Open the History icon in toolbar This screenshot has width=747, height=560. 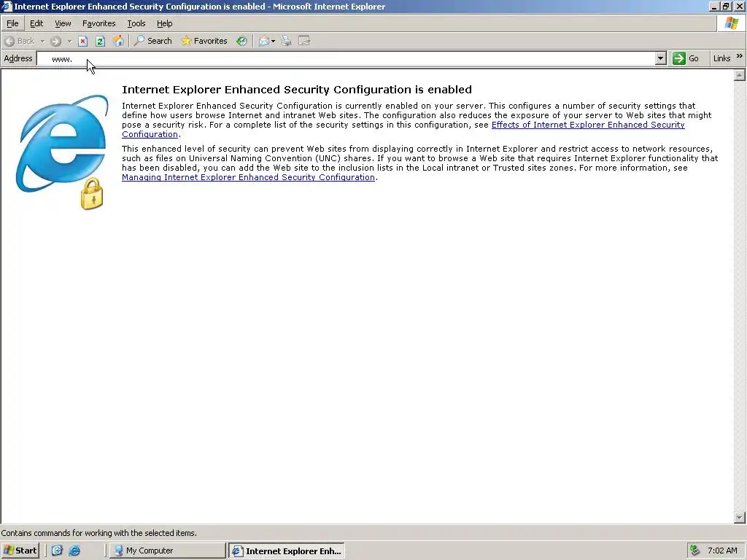coord(241,41)
